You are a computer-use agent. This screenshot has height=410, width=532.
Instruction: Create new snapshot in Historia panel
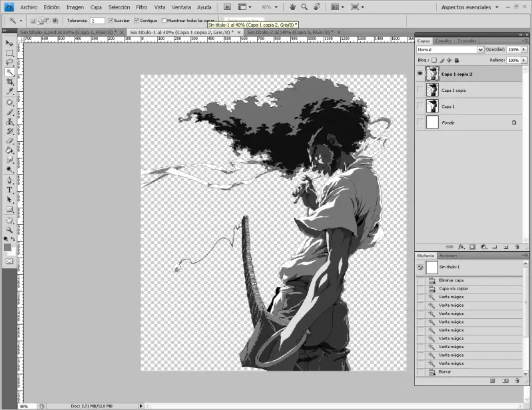tap(505, 381)
